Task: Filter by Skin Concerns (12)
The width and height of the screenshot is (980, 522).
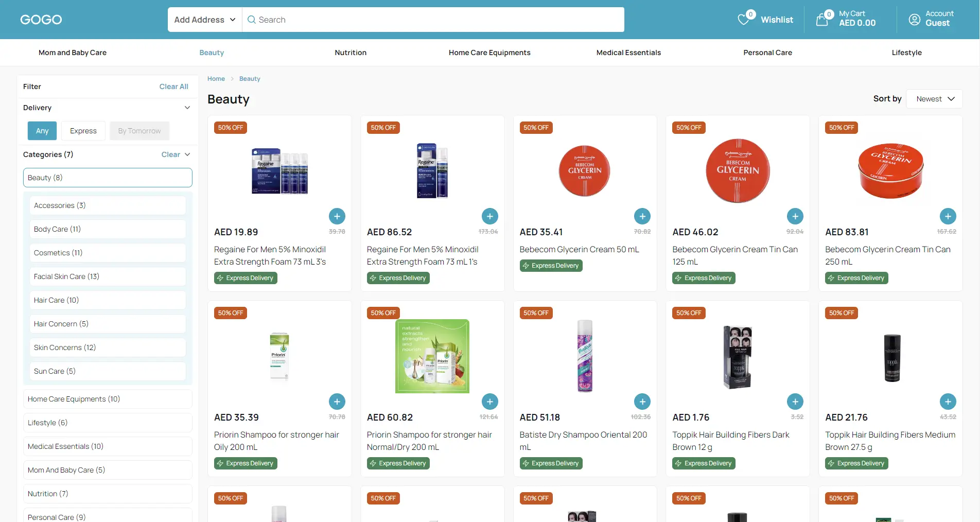Action: tap(108, 347)
